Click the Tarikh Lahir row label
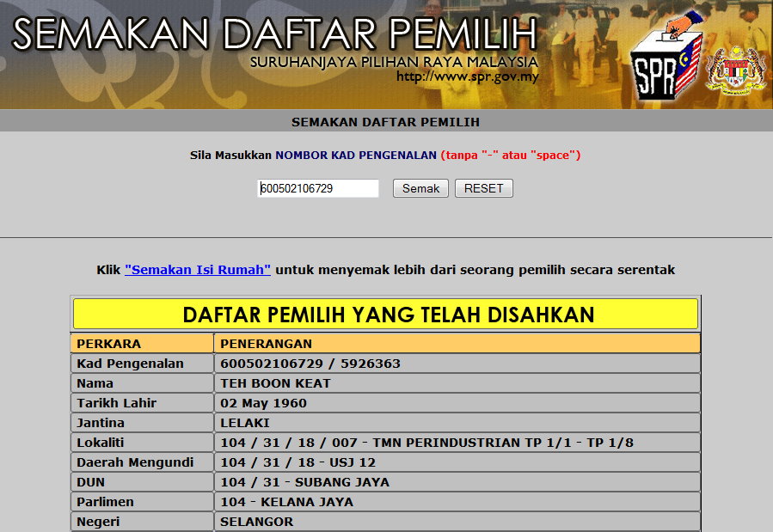The image size is (773, 532). click(117, 403)
